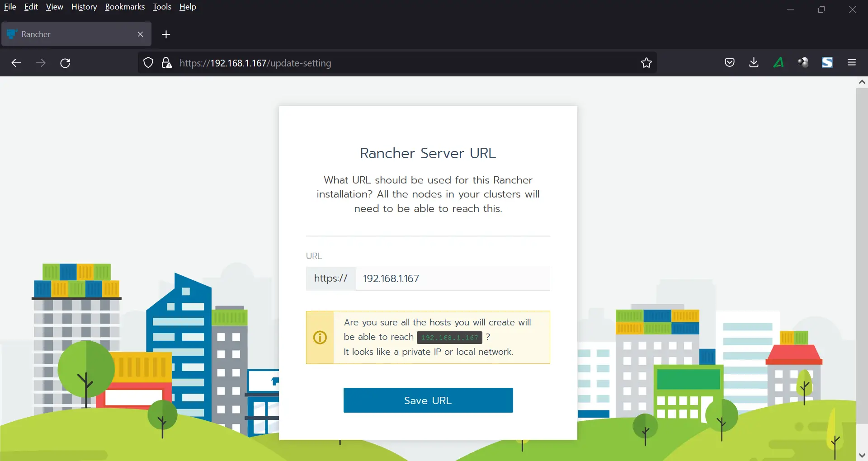Close the browser window
Image resolution: width=868 pixels, height=461 pixels.
pyautogui.click(x=853, y=9)
